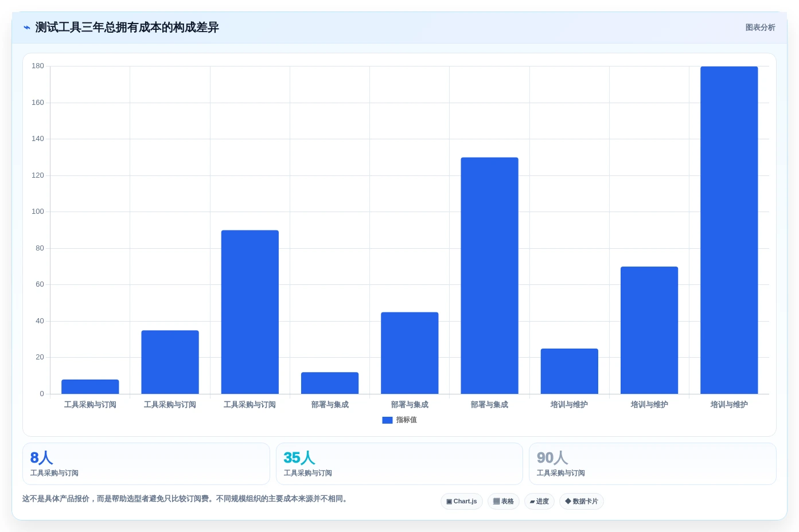This screenshot has height=532, width=799.
Task: Click the "20" y-axis tick label
Action: 40,357
